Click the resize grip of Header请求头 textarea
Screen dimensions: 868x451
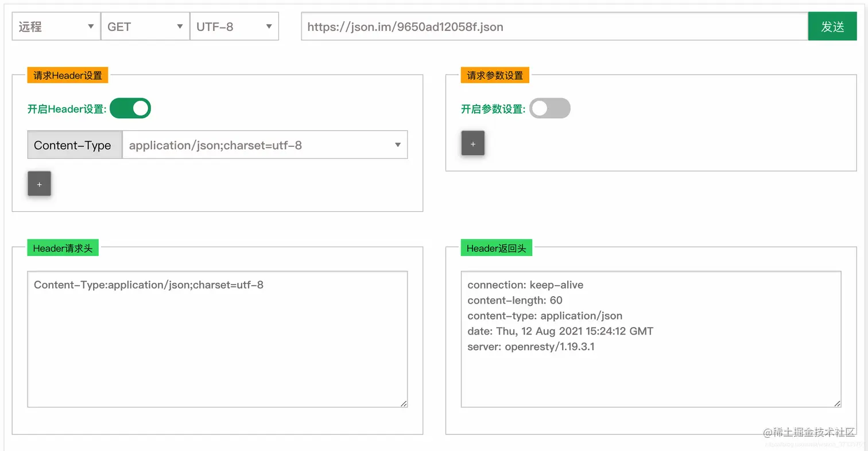tap(404, 404)
